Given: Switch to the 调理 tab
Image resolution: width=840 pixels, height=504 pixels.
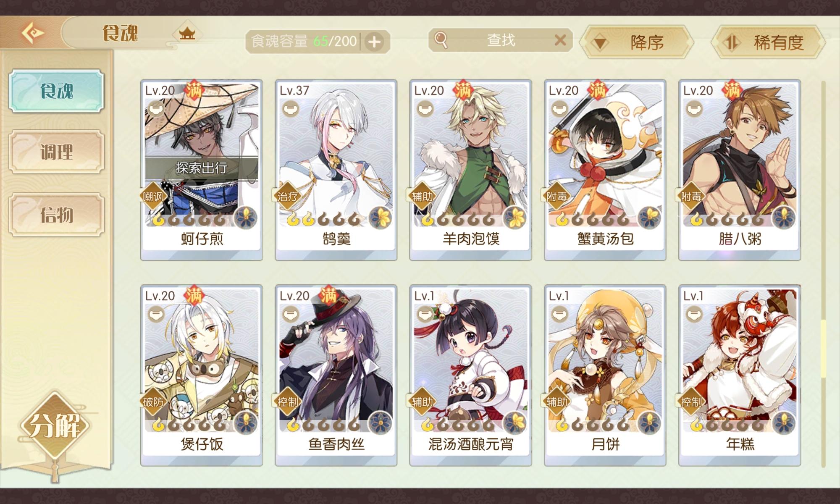Looking at the screenshot, I should pyautogui.click(x=56, y=152).
